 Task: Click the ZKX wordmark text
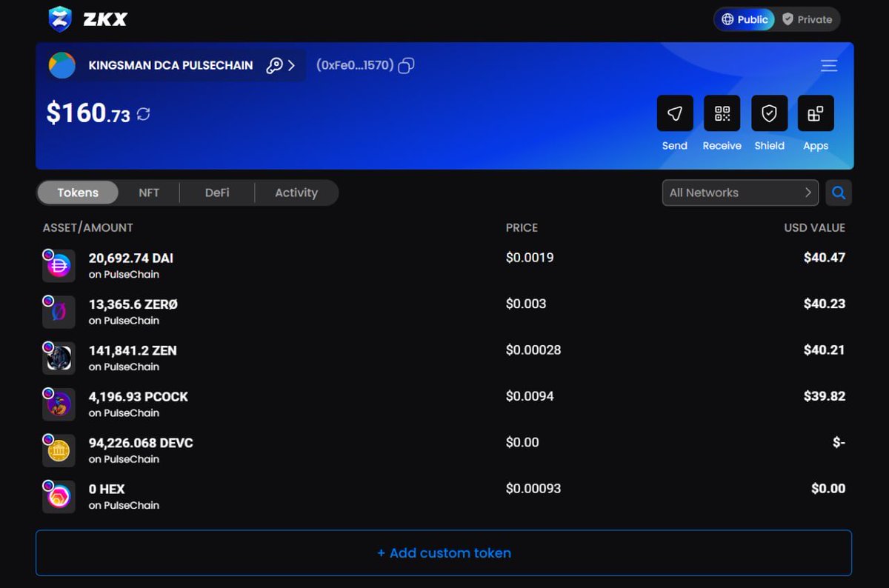click(104, 20)
